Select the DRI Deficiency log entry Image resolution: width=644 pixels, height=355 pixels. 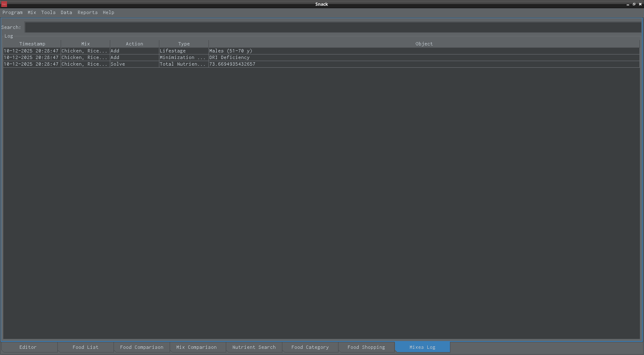pos(229,57)
